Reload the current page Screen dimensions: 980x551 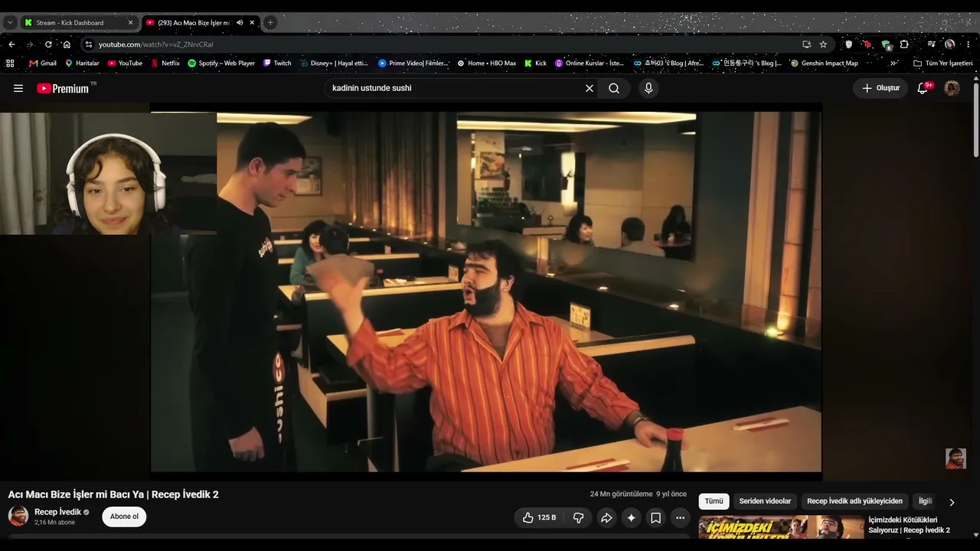[48, 44]
